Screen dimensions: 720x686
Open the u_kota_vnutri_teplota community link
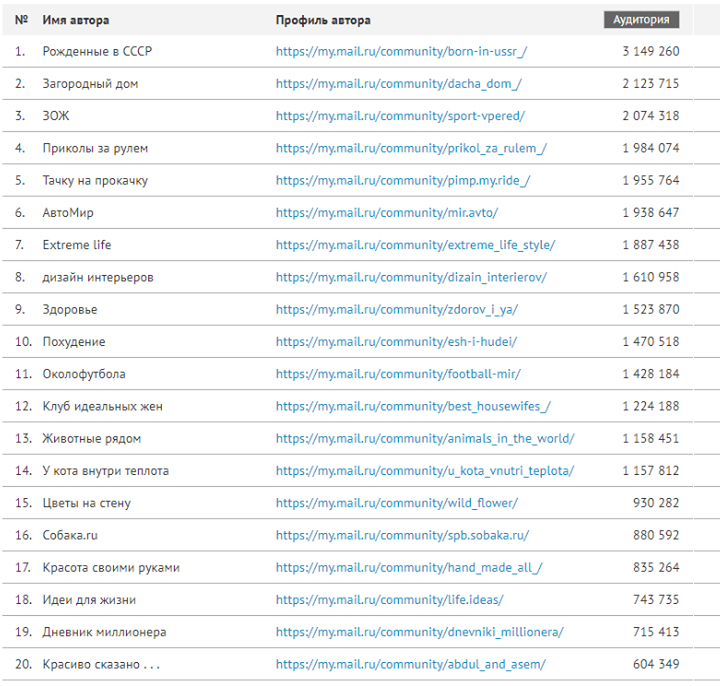click(x=425, y=471)
